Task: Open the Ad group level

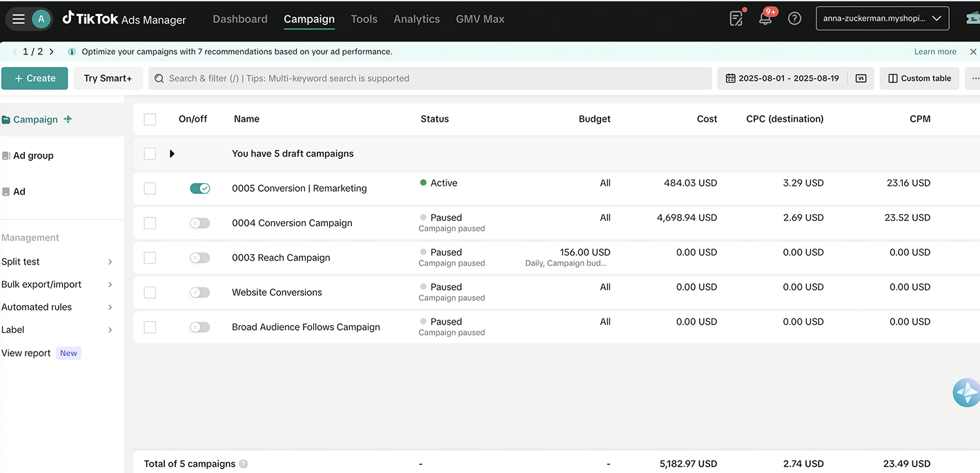Action: tap(33, 155)
